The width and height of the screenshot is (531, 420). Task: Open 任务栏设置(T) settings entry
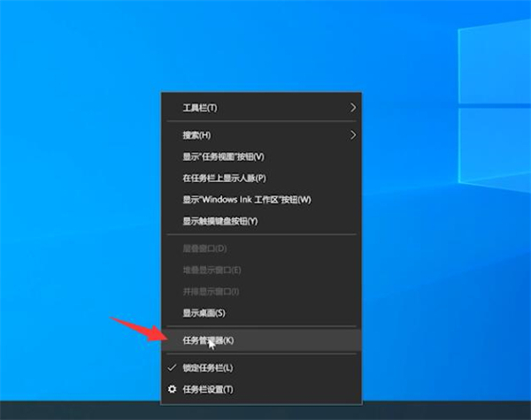pyautogui.click(x=208, y=389)
